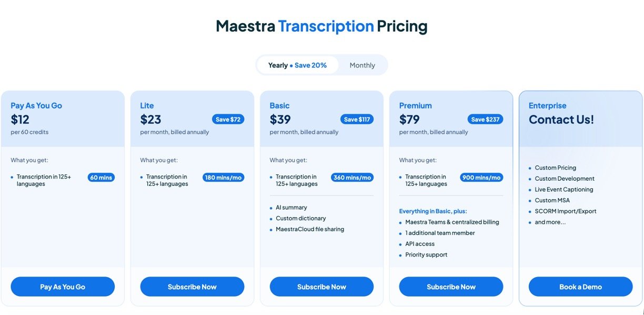
Task: Switch billing toggle to Monthly
Action: coord(362,65)
